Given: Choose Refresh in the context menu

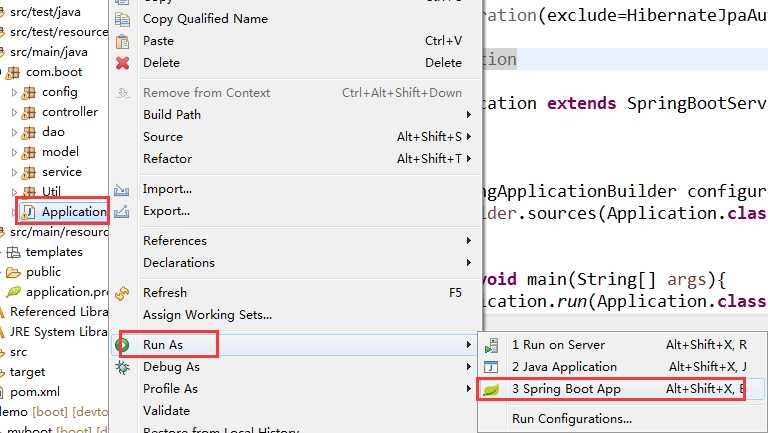Looking at the screenshot, I should coord(294,293).
